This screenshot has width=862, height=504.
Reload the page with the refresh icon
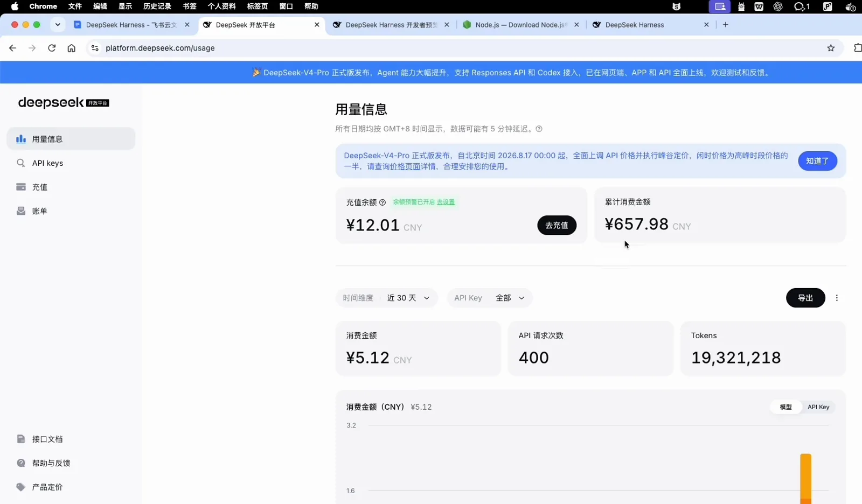coord(52,48)
